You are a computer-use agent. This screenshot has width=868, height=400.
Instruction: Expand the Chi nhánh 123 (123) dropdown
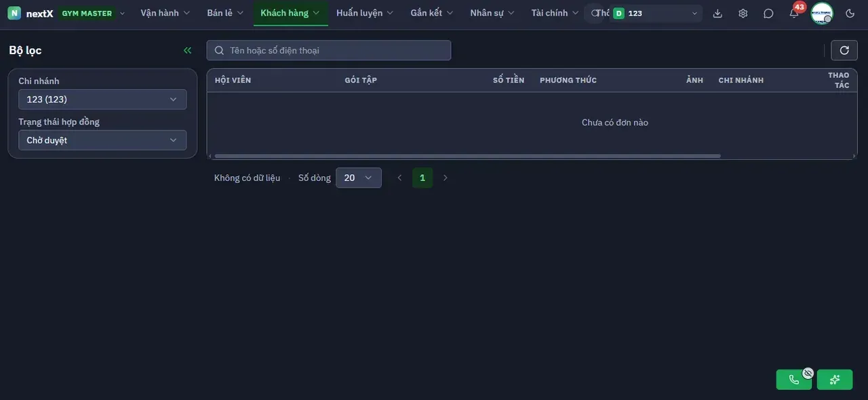coord(102,100)
